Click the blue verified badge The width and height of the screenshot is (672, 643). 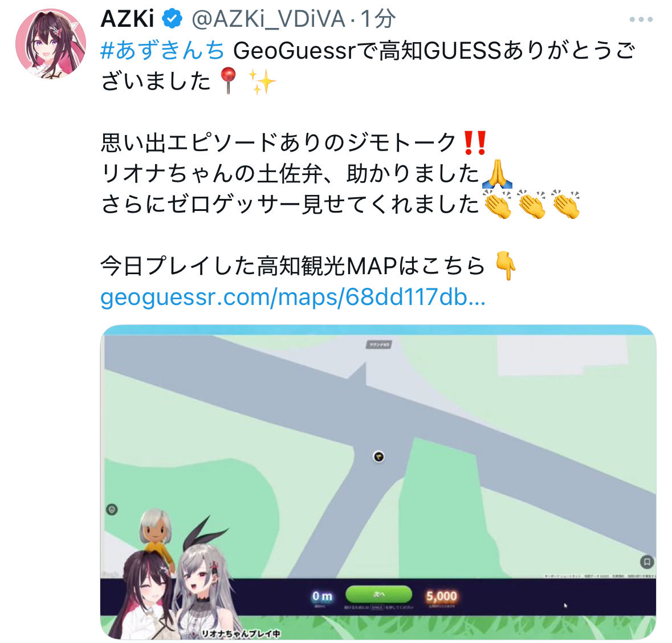[172, 19]
